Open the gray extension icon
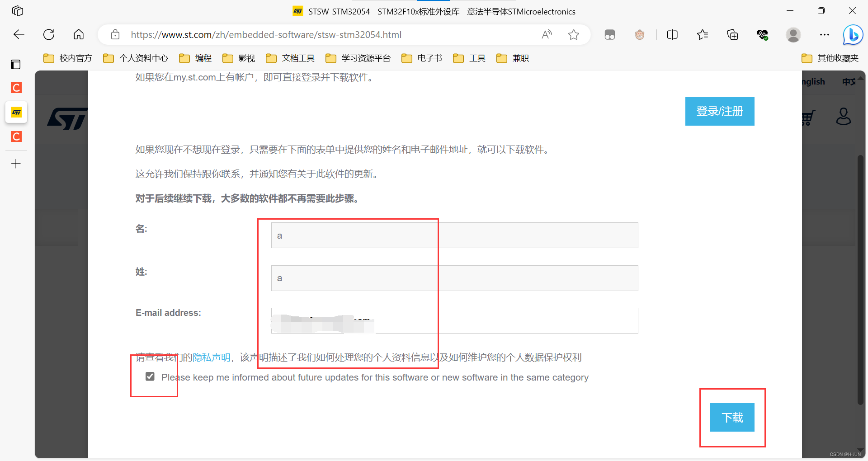 coord(610,34)
